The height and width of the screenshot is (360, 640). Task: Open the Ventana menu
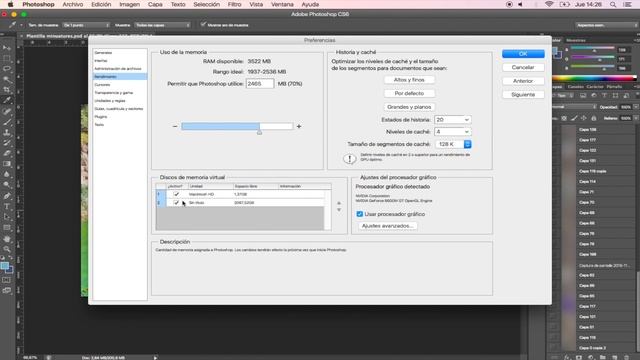click(x=282, y=4)
